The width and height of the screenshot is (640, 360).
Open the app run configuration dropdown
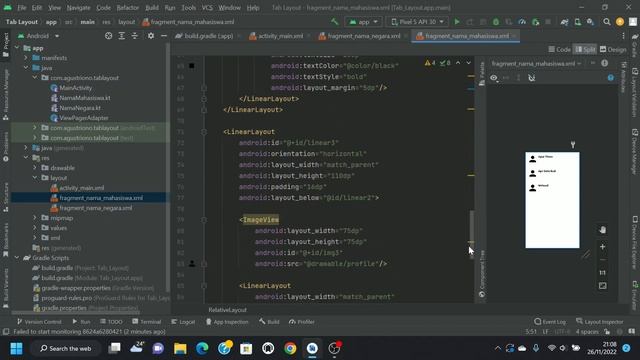363,22
